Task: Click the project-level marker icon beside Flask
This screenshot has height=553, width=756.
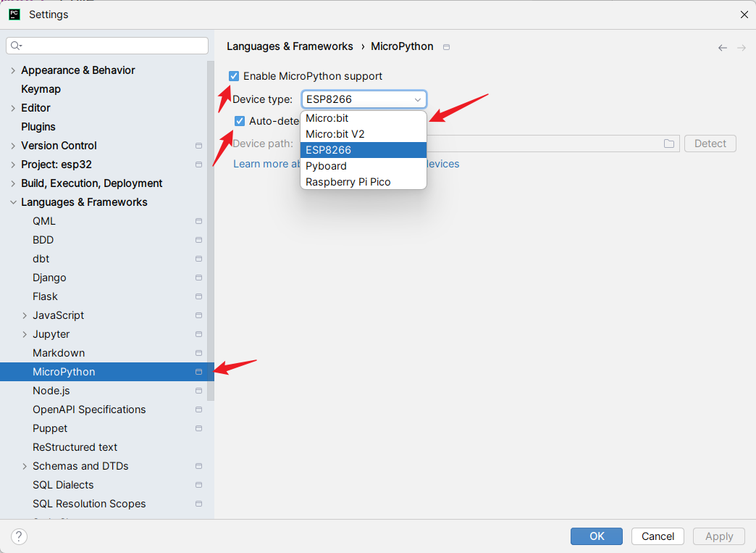Action: click(198, 296)
